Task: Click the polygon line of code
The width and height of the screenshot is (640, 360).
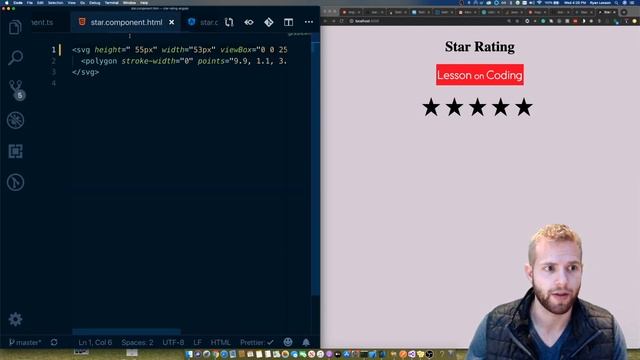Action: [184, 61]
